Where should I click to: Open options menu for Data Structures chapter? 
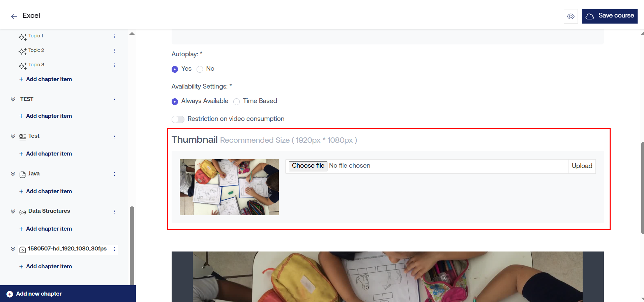click(114, 211)
